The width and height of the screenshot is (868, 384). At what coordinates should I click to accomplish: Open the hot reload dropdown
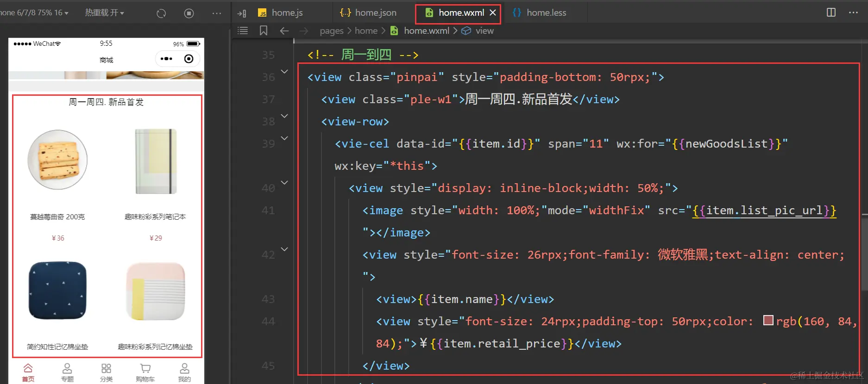click(x=104, y=13)
